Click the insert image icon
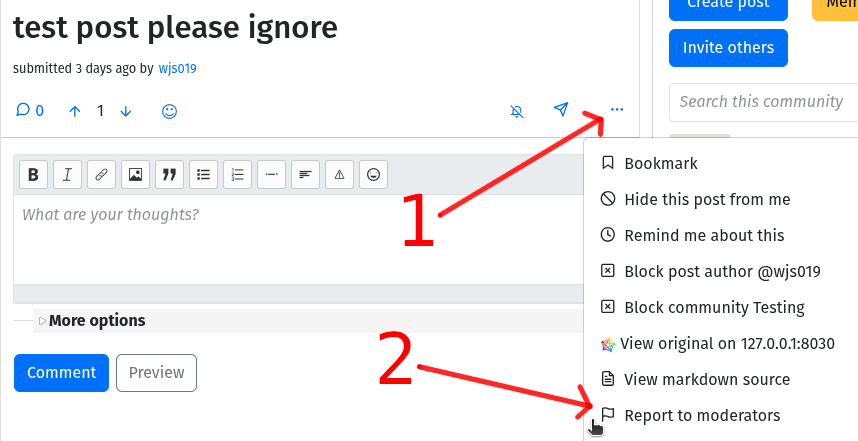This screenshot has width=858, height=441. click(x=135, y=175)
